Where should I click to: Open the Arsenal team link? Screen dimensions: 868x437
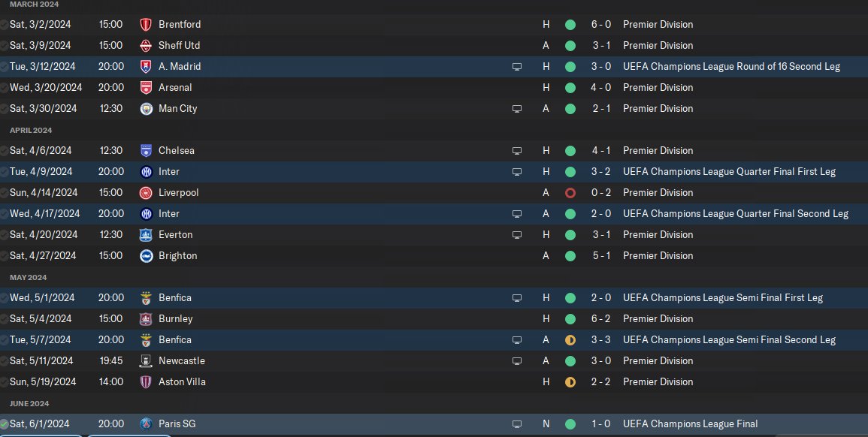(x=175, y=87)
